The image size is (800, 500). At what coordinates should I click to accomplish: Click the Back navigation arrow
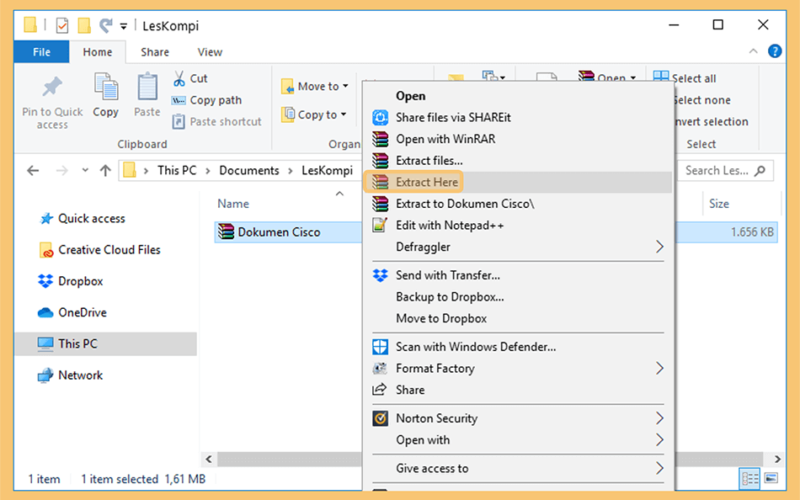click(x=33, y=170)
